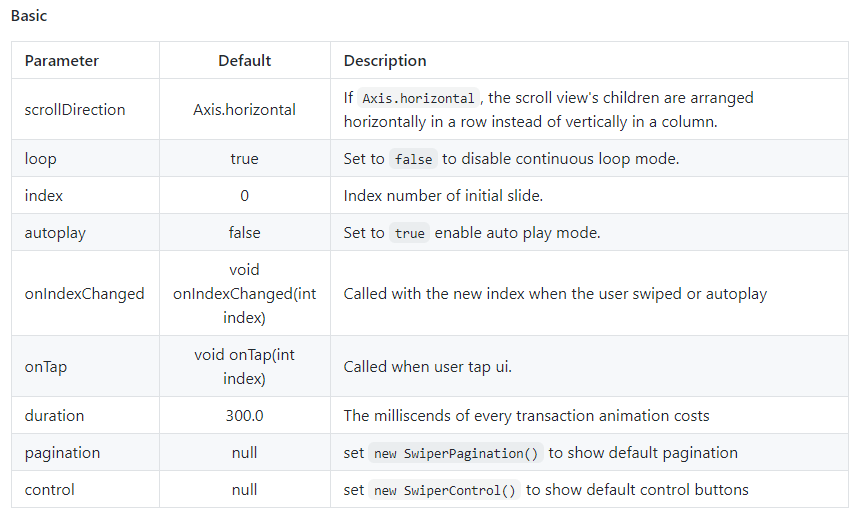Click the Parameter column header

coord(62,61)
